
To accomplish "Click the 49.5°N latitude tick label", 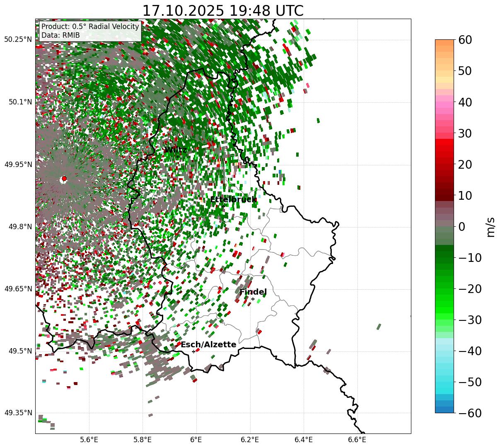I will click(20, 351).
